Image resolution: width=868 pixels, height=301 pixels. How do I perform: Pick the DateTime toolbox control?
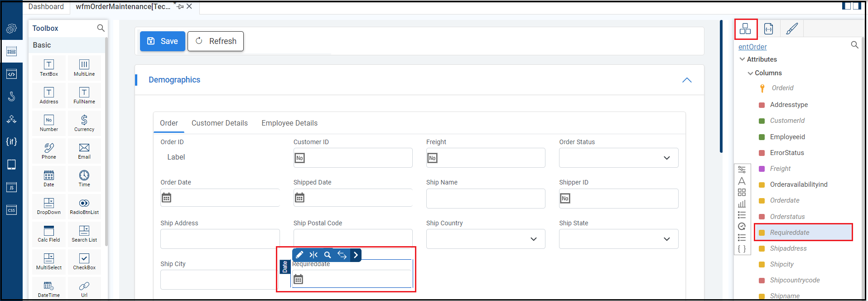click(48, 289)
